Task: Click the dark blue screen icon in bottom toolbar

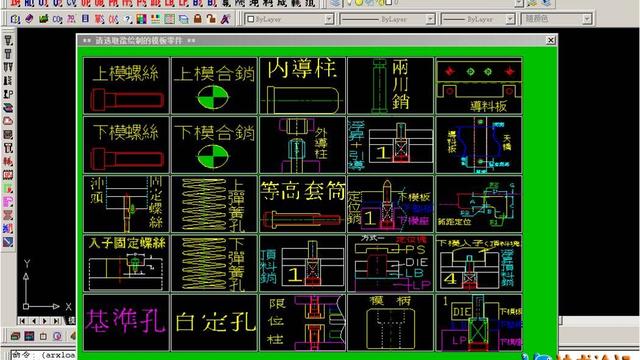Action: [x=29, y=336]
